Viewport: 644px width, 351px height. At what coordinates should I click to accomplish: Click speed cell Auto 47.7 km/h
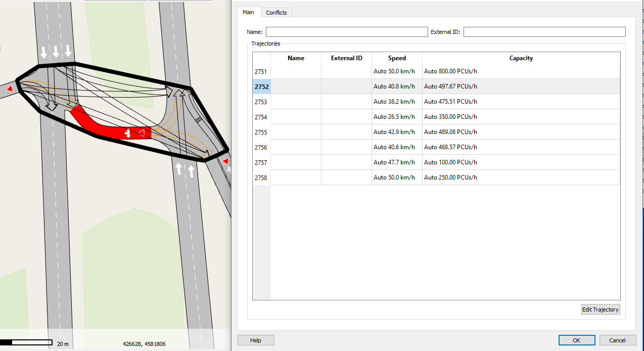397,162
